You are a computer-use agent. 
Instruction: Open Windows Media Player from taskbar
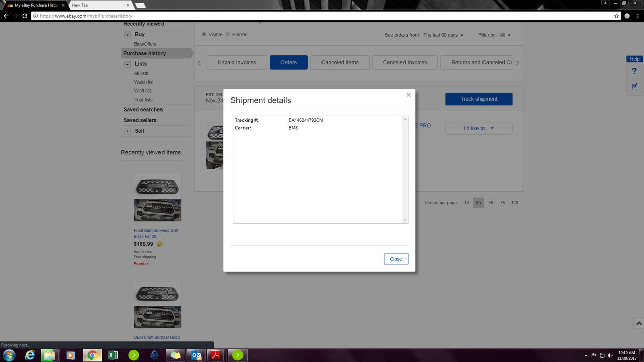[70, 355]
